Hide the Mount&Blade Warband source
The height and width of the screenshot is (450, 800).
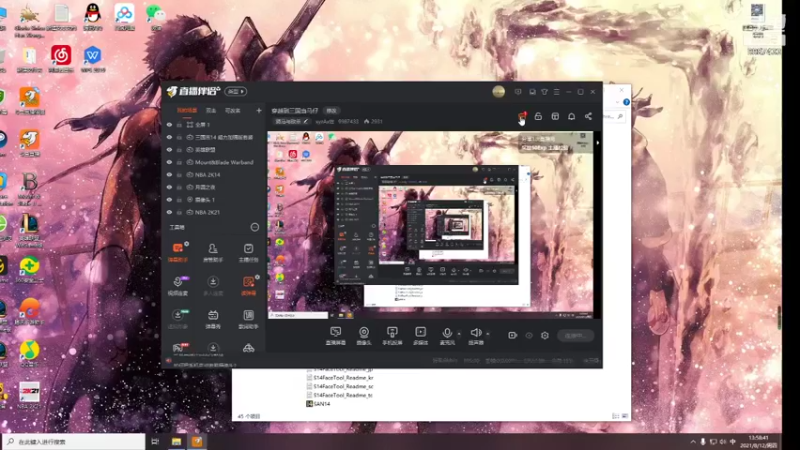tap(169, 162)
